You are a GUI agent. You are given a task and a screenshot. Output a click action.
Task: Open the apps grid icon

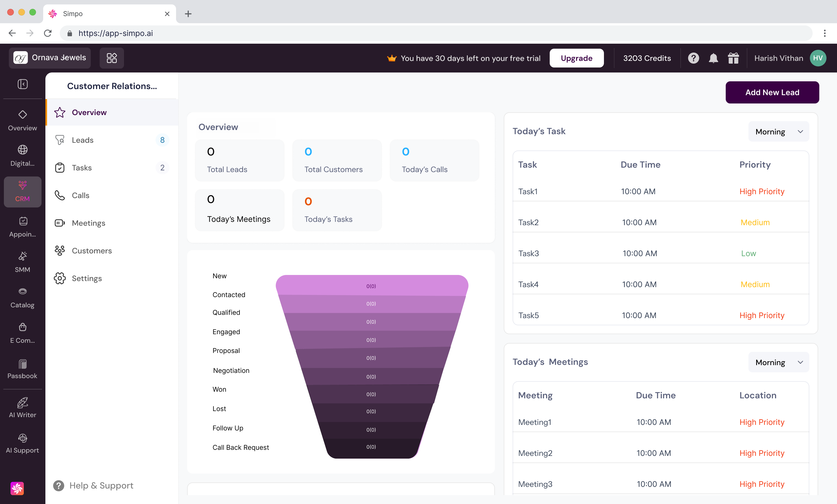coord(112,58)
